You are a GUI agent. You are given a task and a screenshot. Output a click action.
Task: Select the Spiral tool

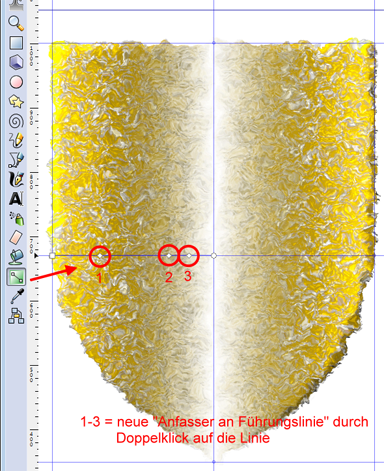tap(16, 121)
